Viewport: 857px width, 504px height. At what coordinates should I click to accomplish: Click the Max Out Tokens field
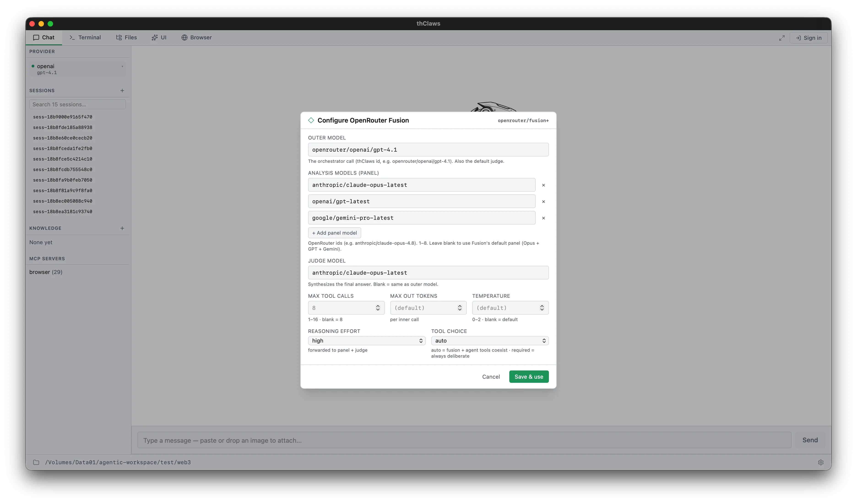tap(428, 308)
